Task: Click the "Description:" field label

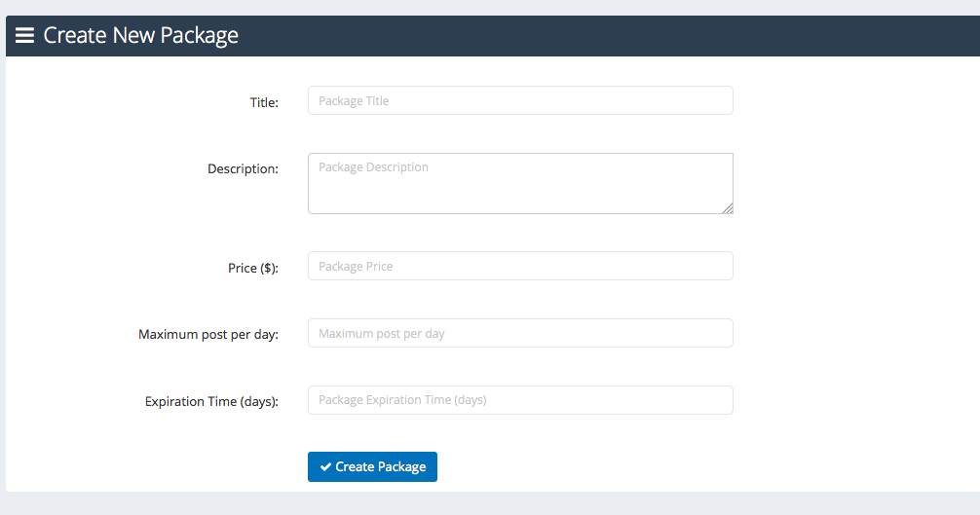Action: point(244,169)
